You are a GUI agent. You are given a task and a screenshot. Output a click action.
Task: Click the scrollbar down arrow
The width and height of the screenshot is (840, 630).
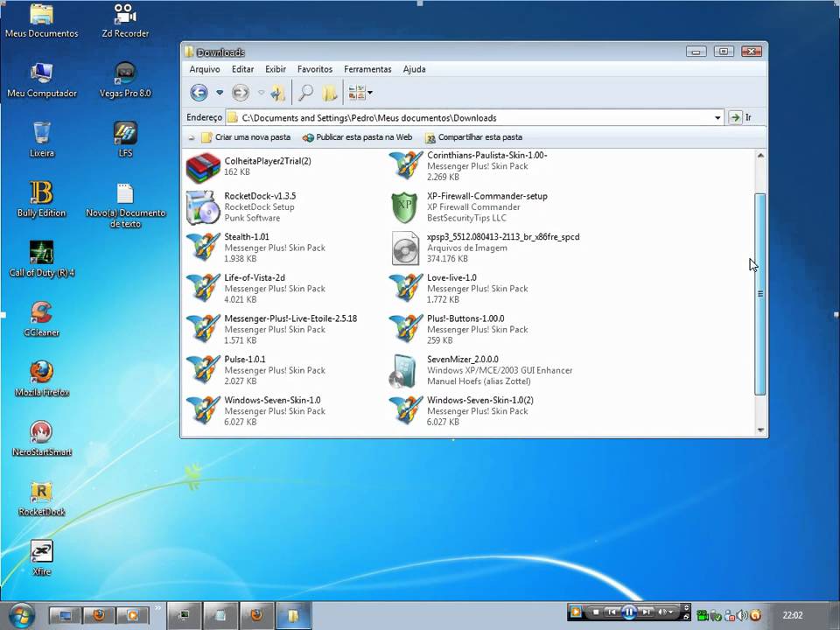click(x=760, y=430)
